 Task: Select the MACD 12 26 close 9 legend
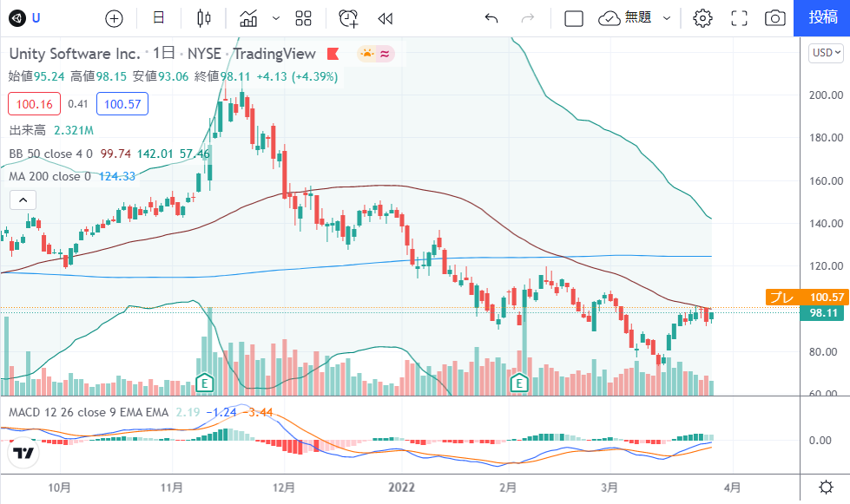tap(89, 413)
